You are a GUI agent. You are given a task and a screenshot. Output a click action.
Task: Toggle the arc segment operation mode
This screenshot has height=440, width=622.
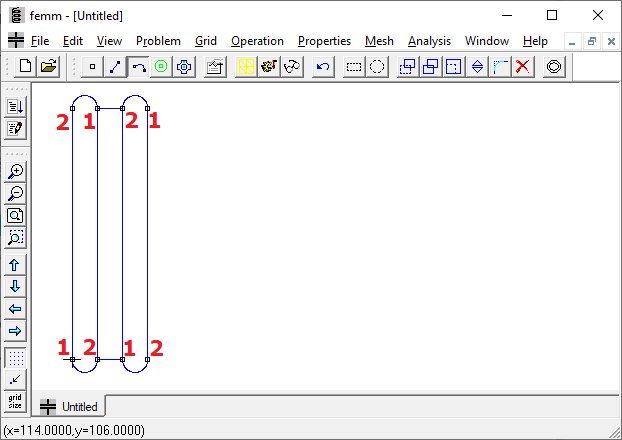(x=138, y=67)
